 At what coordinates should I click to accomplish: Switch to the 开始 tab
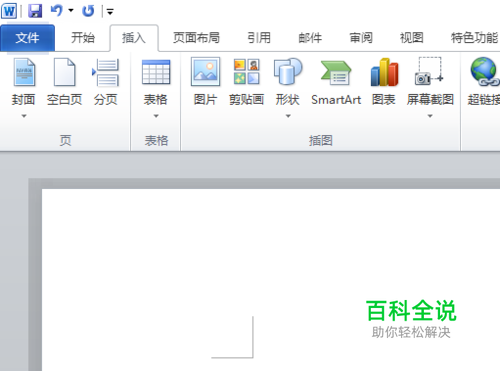83,38
